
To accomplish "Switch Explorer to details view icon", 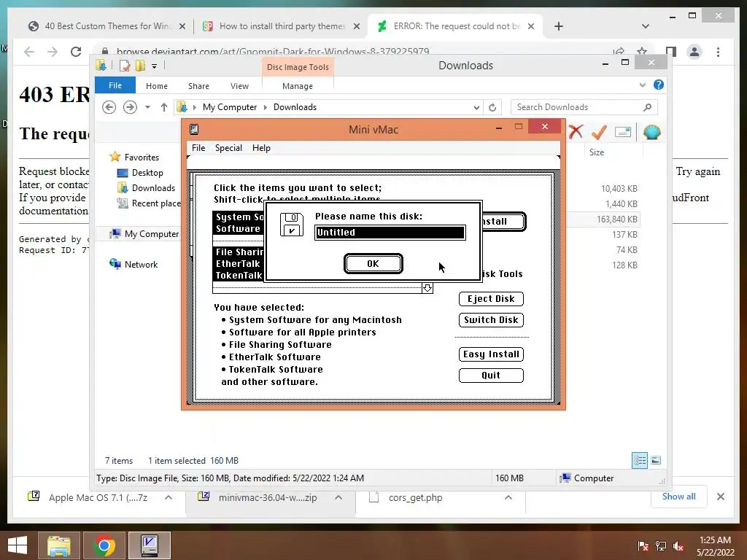I will point(639,461).
